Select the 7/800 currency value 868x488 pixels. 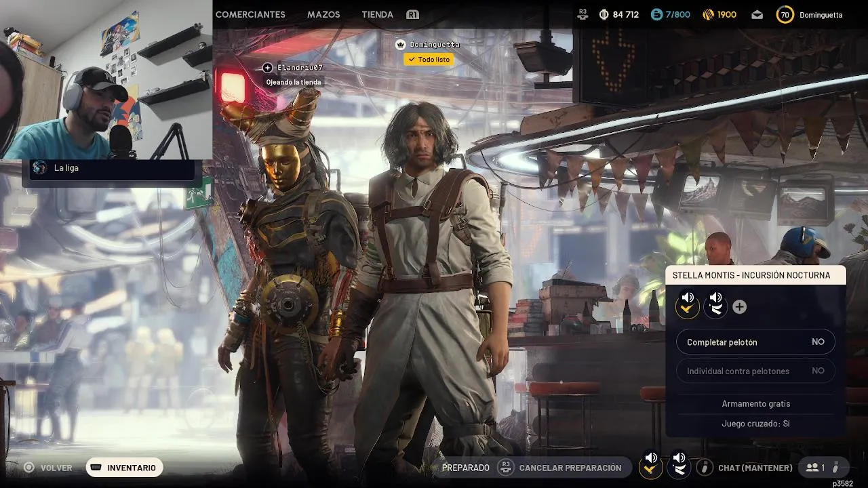677,14
